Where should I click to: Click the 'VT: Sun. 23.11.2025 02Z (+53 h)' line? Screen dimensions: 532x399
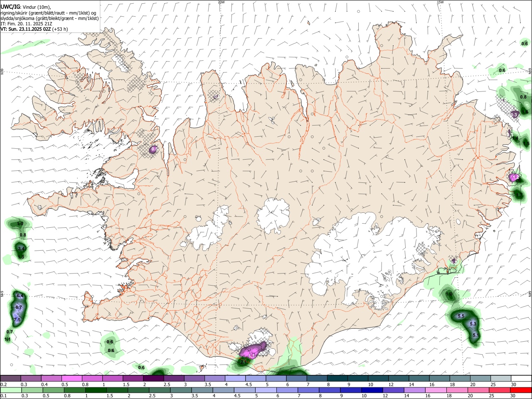point(34,29)
